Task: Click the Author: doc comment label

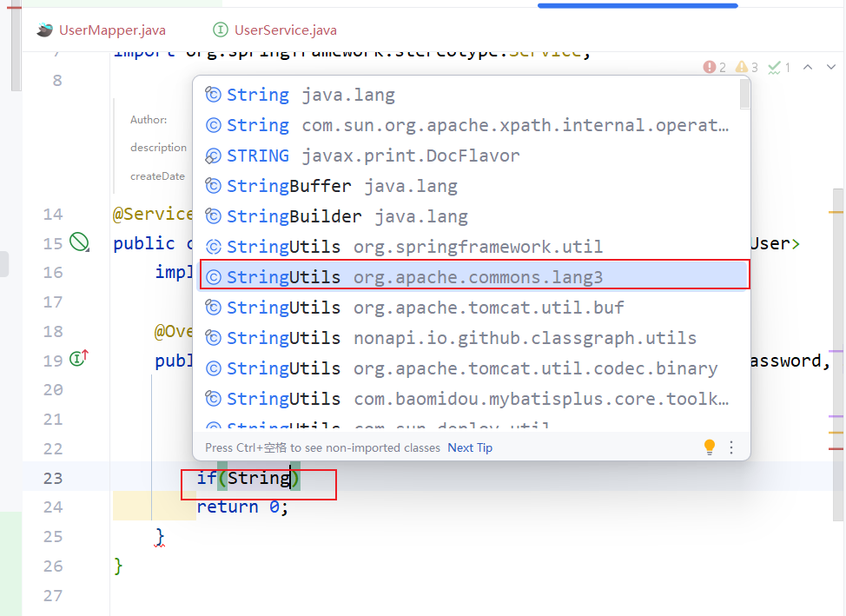Action: 149,119
